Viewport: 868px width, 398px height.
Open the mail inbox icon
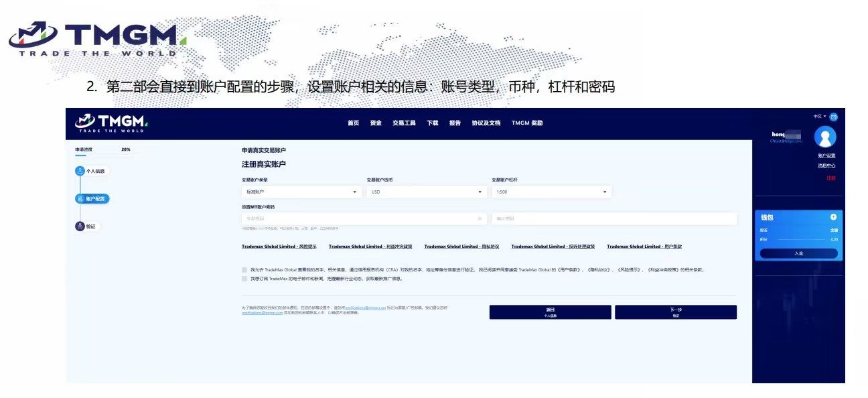pyautogui.click(x=833, y=117)
